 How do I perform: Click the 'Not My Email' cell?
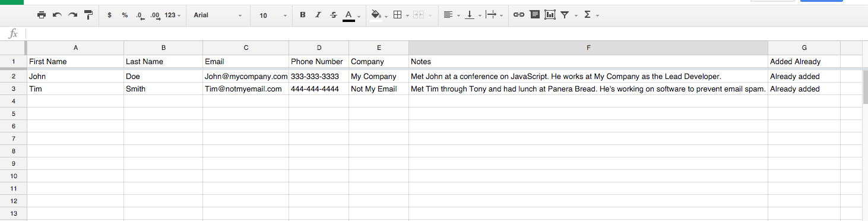point(379,89)
